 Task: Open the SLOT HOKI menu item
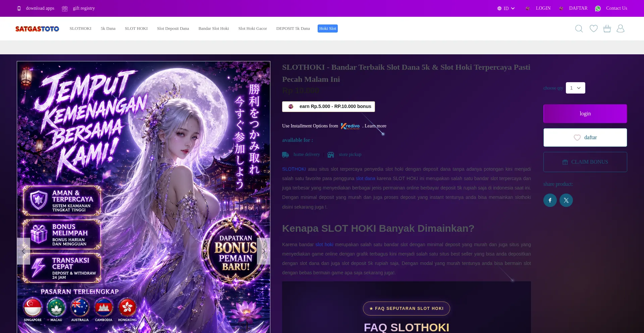136,29
